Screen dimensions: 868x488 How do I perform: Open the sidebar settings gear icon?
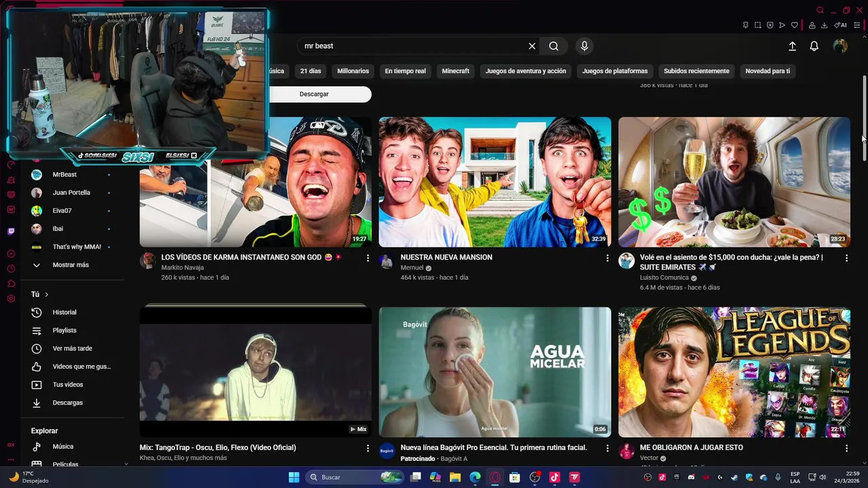(x=11, y=298)
